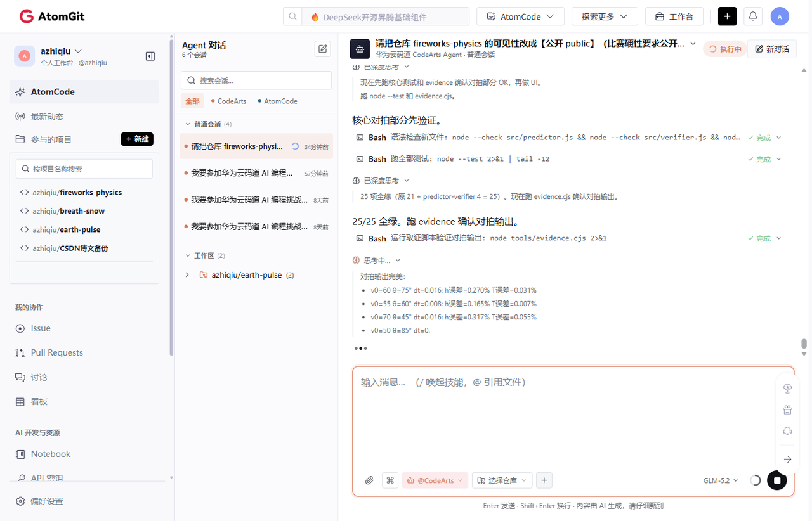
Task: Add item with plus next to 选择仓库
Action: (544, 480)
